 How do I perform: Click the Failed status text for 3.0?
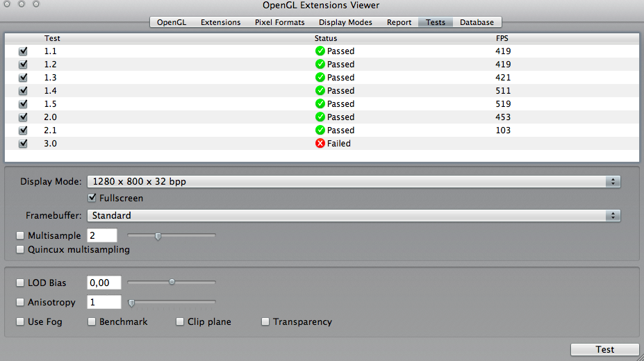pos(339,144)
